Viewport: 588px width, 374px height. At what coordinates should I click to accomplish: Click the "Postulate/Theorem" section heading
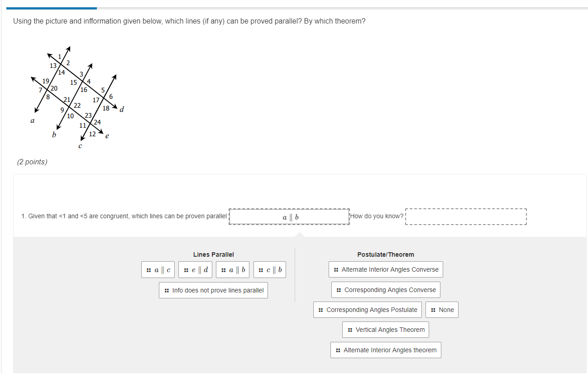pos(385,254)
